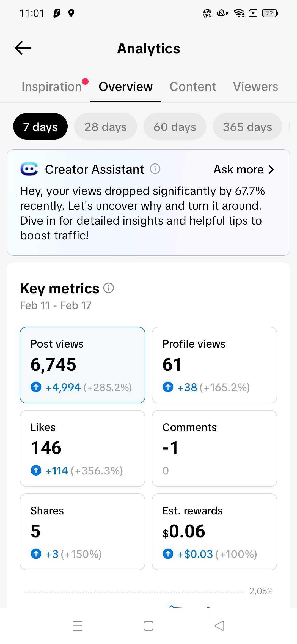The image size is (297, 644).
Task: Expand Ask more chevron
Action: 271,170
